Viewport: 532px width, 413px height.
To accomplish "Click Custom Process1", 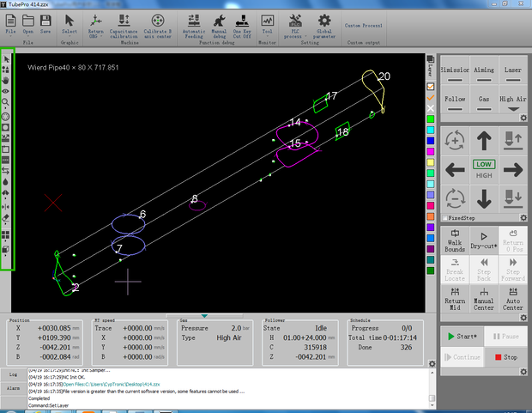I will click(363, 26).
